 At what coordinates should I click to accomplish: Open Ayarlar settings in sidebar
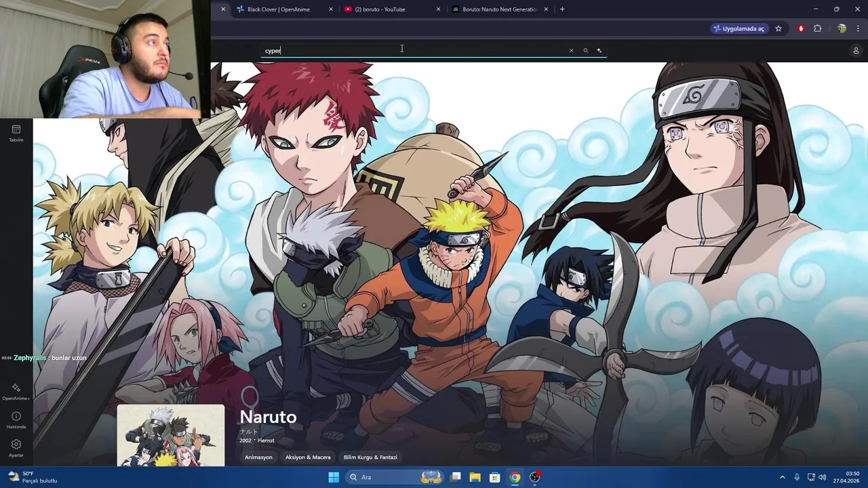pyautogui.click(x=16, y=448)
